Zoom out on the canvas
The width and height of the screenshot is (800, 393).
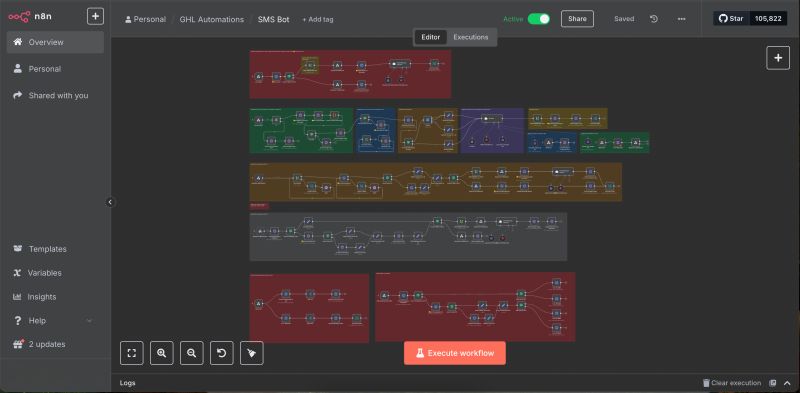(192, 353)
